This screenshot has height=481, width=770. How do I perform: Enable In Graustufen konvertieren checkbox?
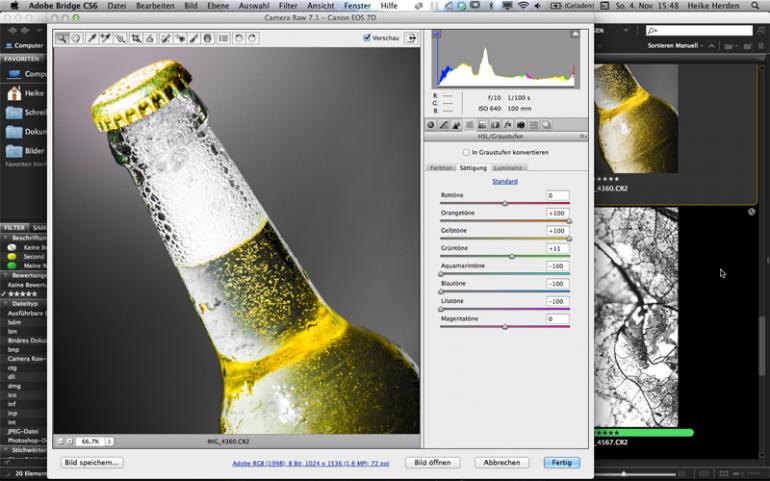[466, 152]
